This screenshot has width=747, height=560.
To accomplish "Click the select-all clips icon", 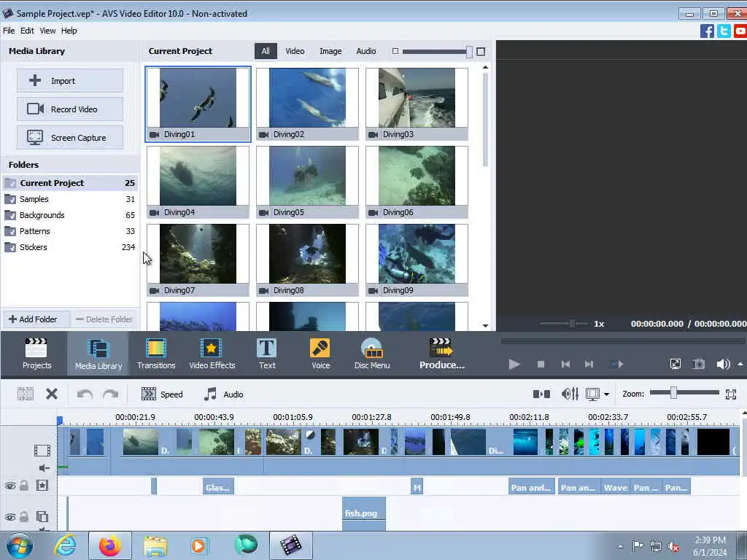I will [26, 394].
